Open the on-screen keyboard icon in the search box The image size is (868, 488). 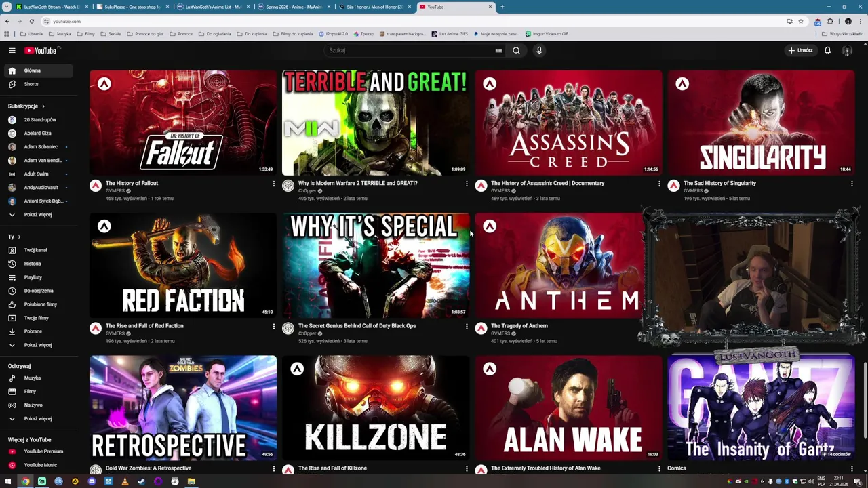(x=498, y=50)
